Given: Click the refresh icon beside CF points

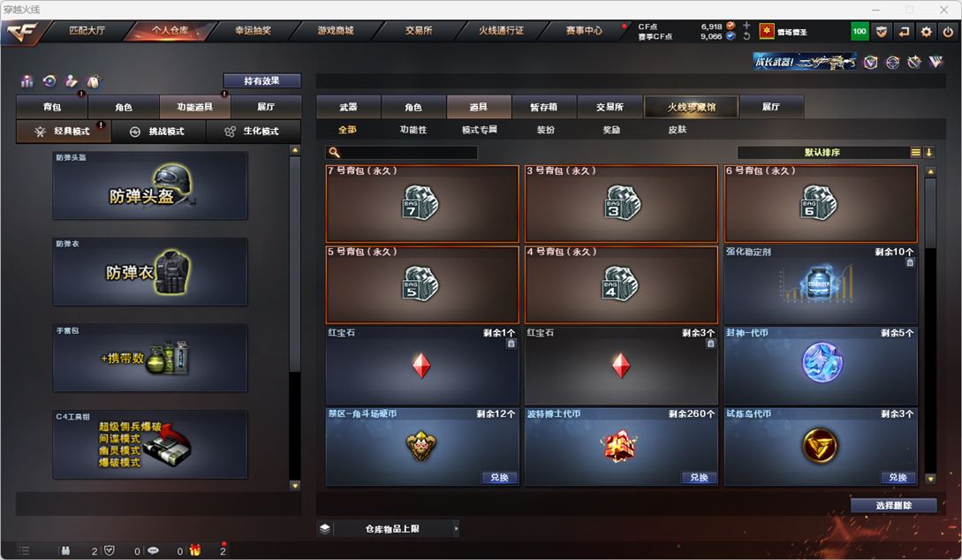Looking at the screenshot, I should click(x=746, y=36).
